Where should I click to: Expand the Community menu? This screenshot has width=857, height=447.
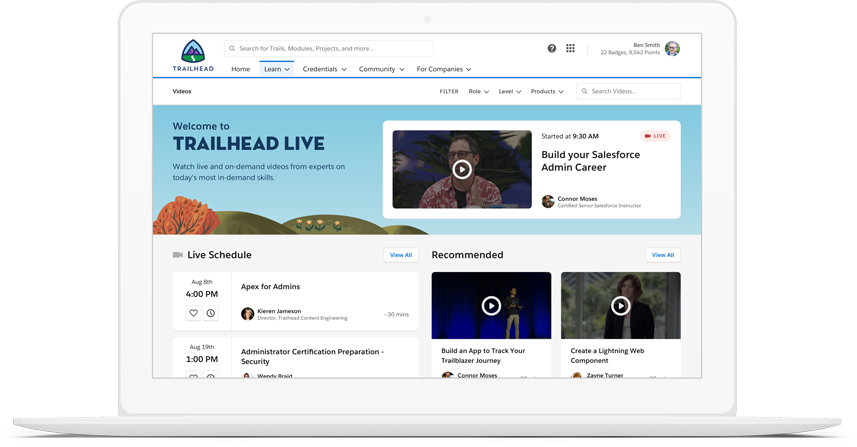point(381,69)
